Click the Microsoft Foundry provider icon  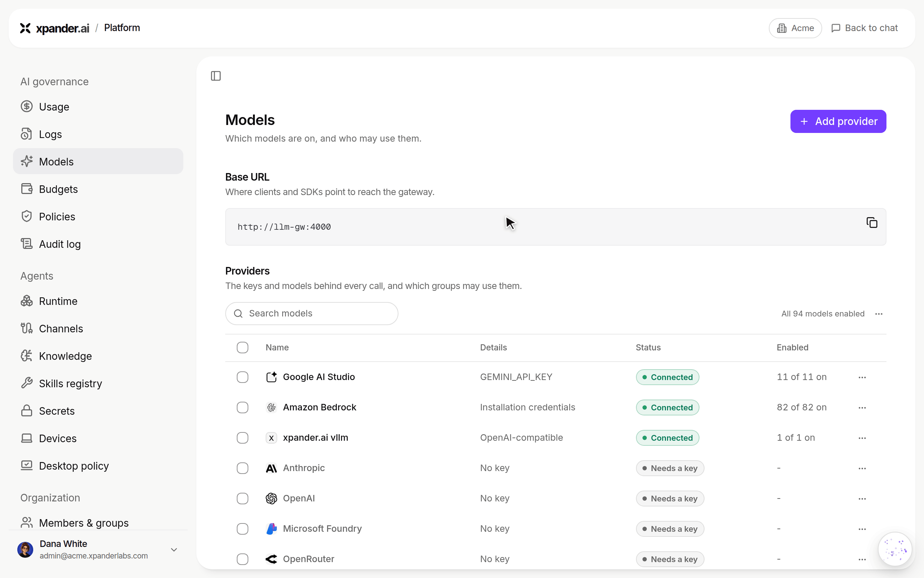tap(271, 529)
